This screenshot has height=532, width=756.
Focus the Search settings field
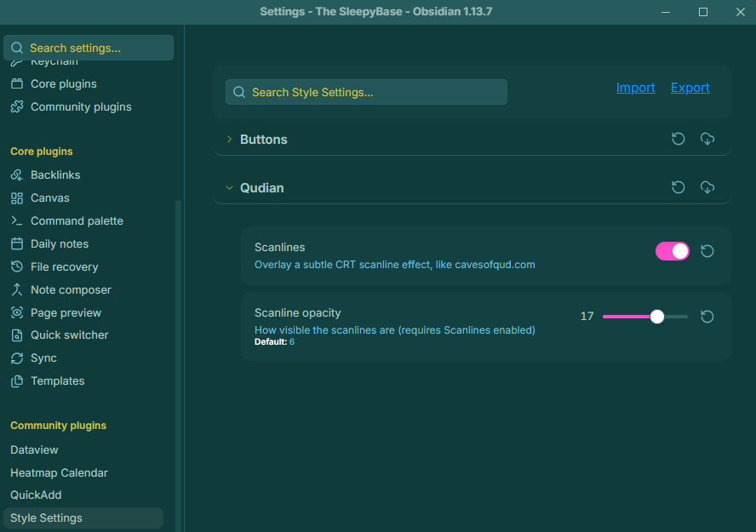coord(89,48)
